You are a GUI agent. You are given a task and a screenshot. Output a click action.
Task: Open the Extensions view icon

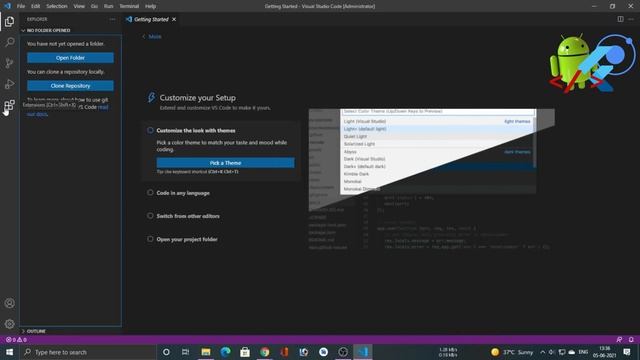9,105
